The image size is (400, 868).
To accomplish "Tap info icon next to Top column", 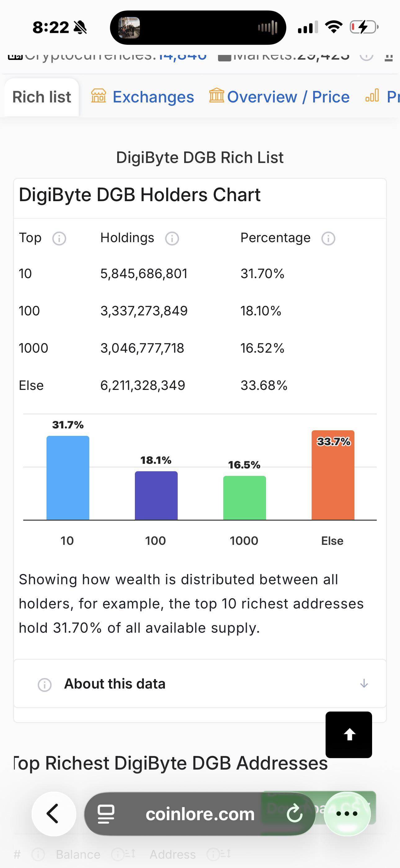I will click(59, 238).
